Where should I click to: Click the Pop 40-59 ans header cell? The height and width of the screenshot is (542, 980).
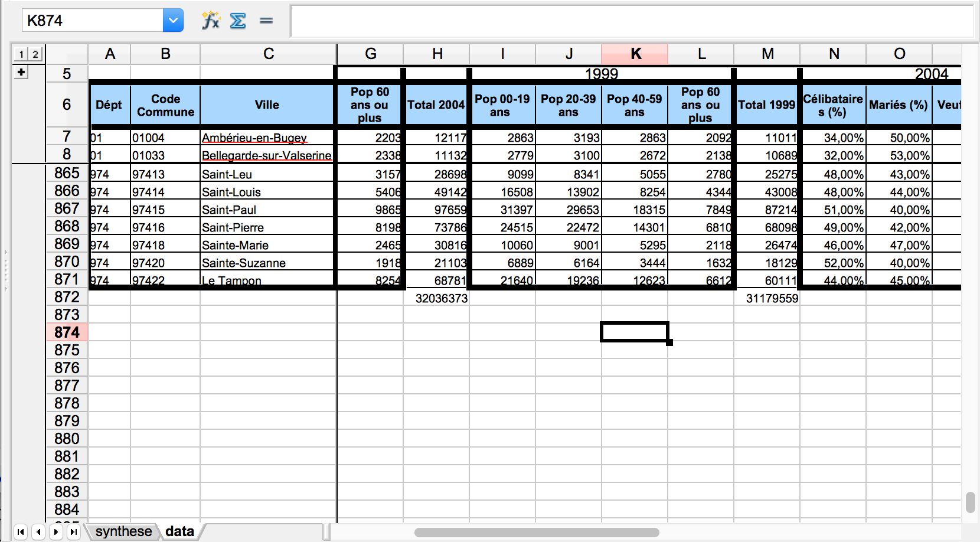tap(635, 105)
